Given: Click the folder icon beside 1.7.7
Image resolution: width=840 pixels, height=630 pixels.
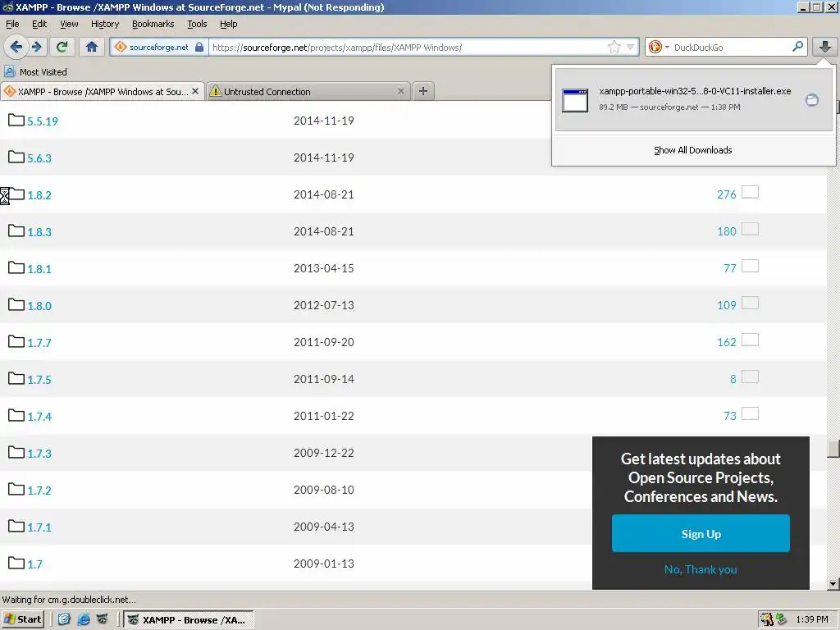Looking at the screenshot, I should [x=16, y=341].
